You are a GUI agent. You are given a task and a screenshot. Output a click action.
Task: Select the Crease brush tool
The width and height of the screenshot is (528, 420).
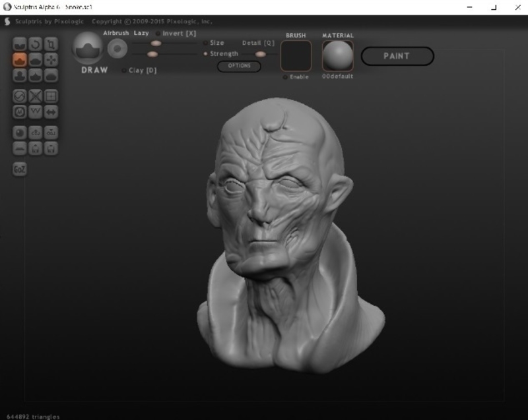click(x=20, y=44)
